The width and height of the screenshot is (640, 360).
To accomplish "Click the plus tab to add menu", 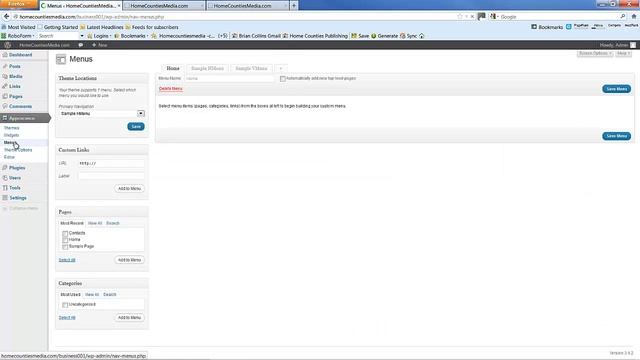I will tap(281, 69).
